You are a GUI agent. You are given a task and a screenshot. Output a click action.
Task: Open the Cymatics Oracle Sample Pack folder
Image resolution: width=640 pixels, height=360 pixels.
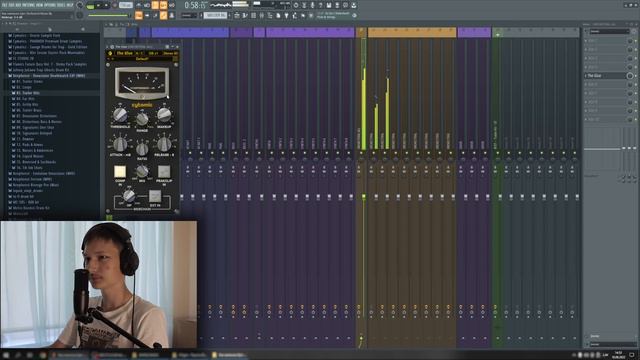36,36
